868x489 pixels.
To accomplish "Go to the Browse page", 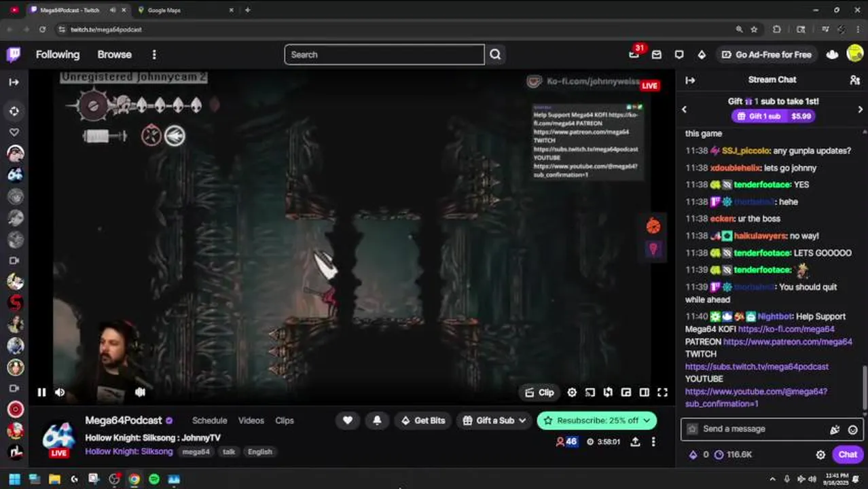I will point(114,54).
